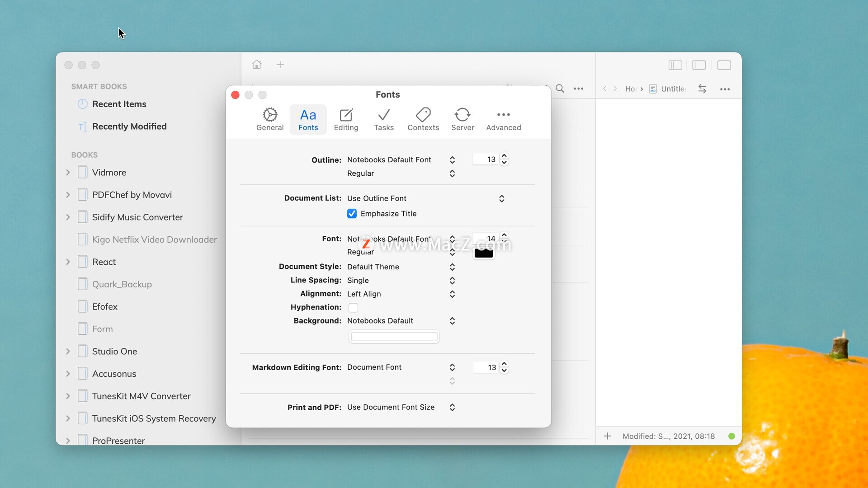Click the back navigation arrow
868x488 pixels.
pyautogui.click(x=604, y=89)
